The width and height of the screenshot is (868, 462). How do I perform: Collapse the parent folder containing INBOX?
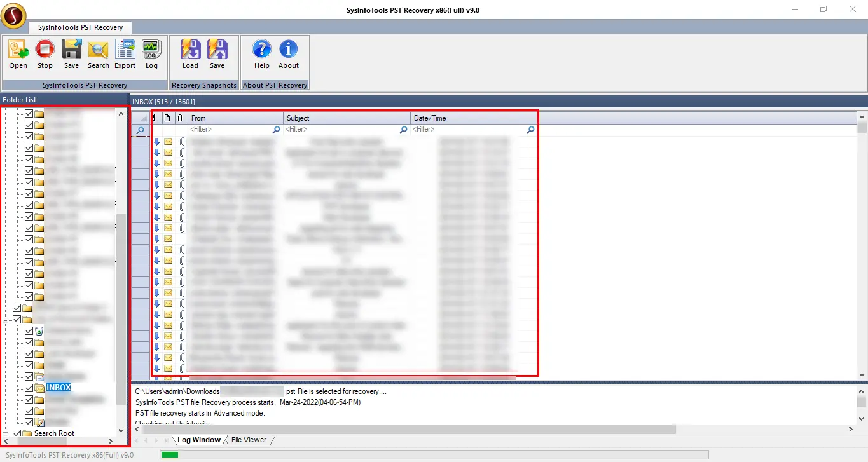tap(6, 320)
